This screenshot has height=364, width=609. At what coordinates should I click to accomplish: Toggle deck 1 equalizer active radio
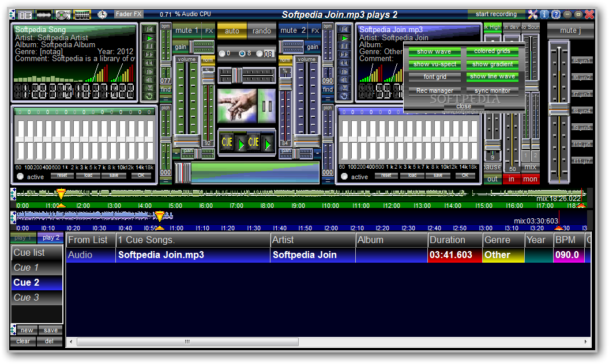tap(20, 177)
